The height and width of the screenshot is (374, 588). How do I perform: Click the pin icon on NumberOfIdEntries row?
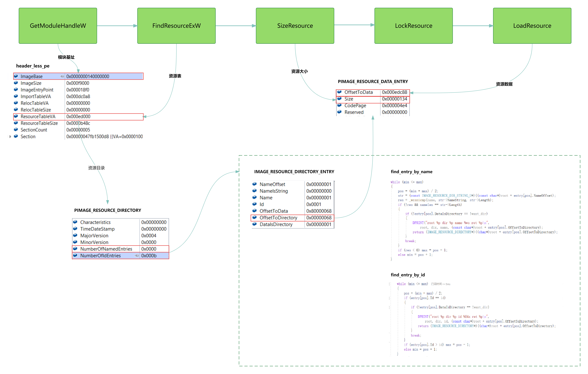point(137,255)
